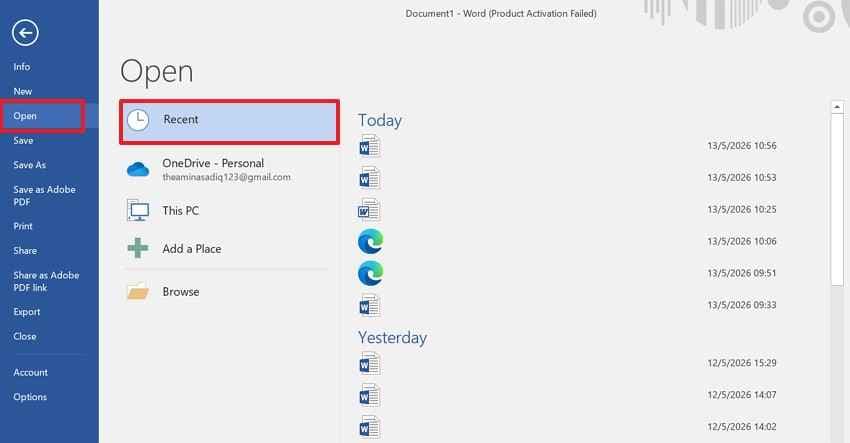Choose Save As from the sidebar
This screenshot has height=443, width=850.
pyautogui.click(x=30, y=164)
